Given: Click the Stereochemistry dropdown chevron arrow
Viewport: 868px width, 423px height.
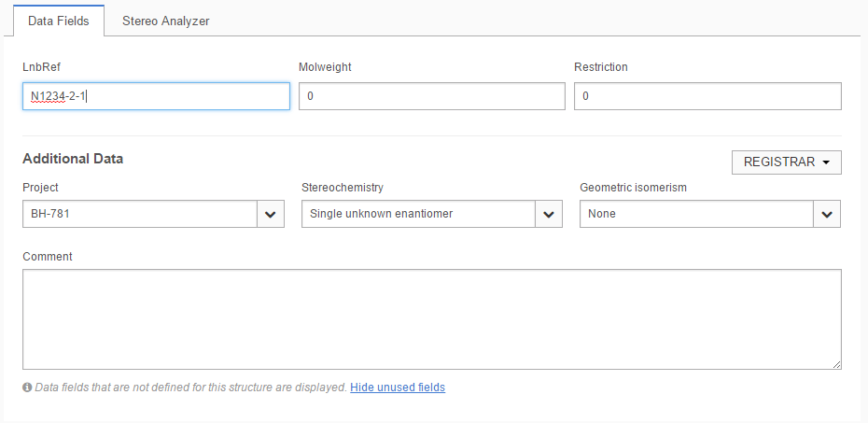Looking at the screenshot, I should coord(548,214).
